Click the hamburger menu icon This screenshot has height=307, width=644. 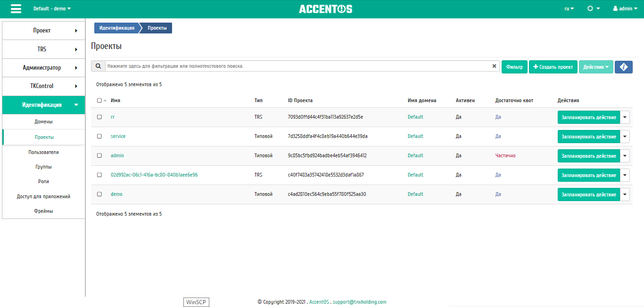click(16, 9)
